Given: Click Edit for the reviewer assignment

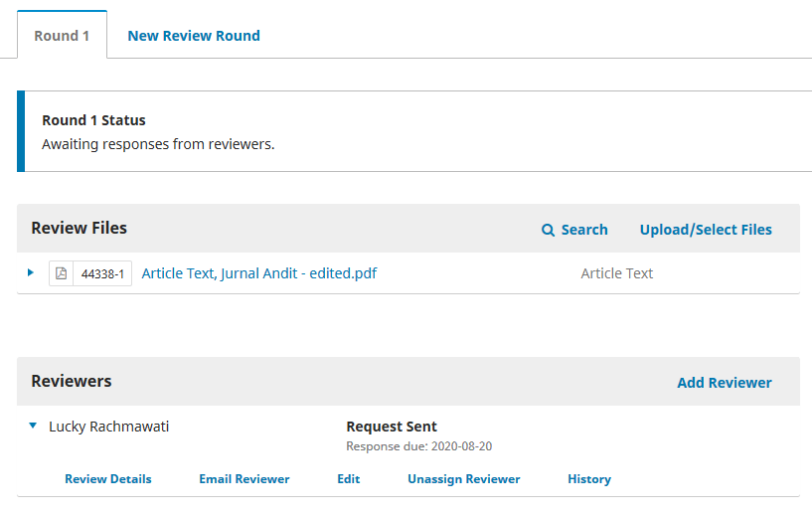Looking at the screenshot, I should tap(349, 479).
